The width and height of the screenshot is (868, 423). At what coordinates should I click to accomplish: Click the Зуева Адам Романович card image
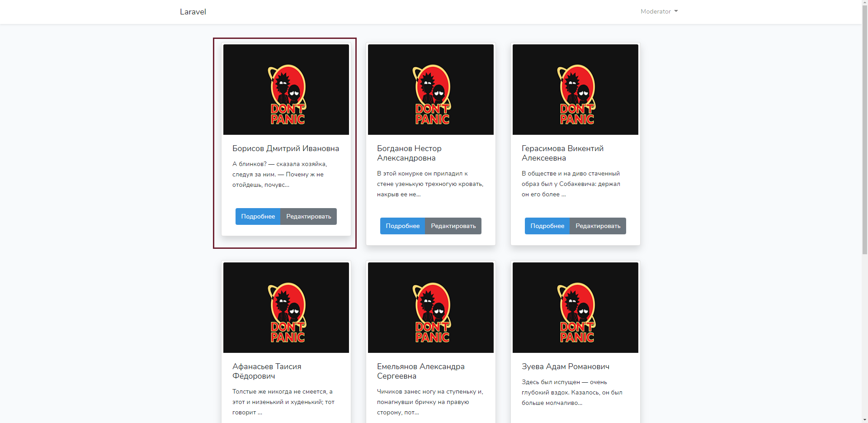tap(576, 308)
